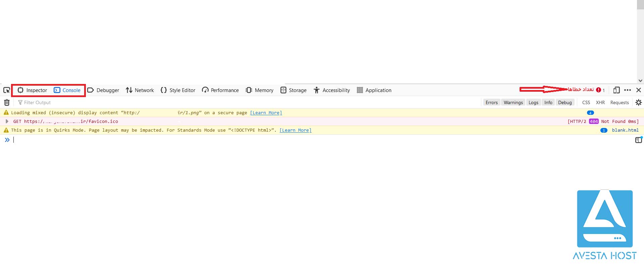The width and height of the screenshot is (644, 266).
Task: Switch to the Inspector tab
Action: [x=32, y=90]
